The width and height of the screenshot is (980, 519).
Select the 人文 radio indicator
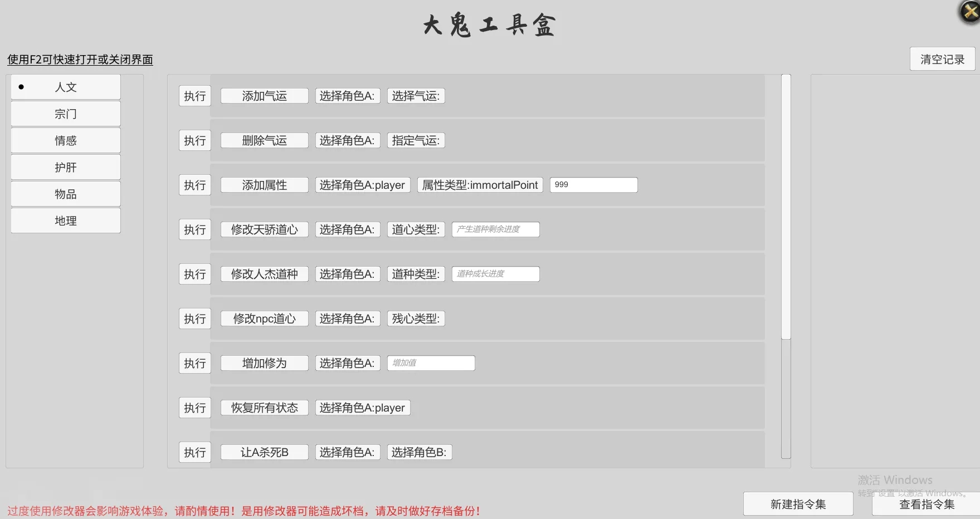[x=21, y=86]
